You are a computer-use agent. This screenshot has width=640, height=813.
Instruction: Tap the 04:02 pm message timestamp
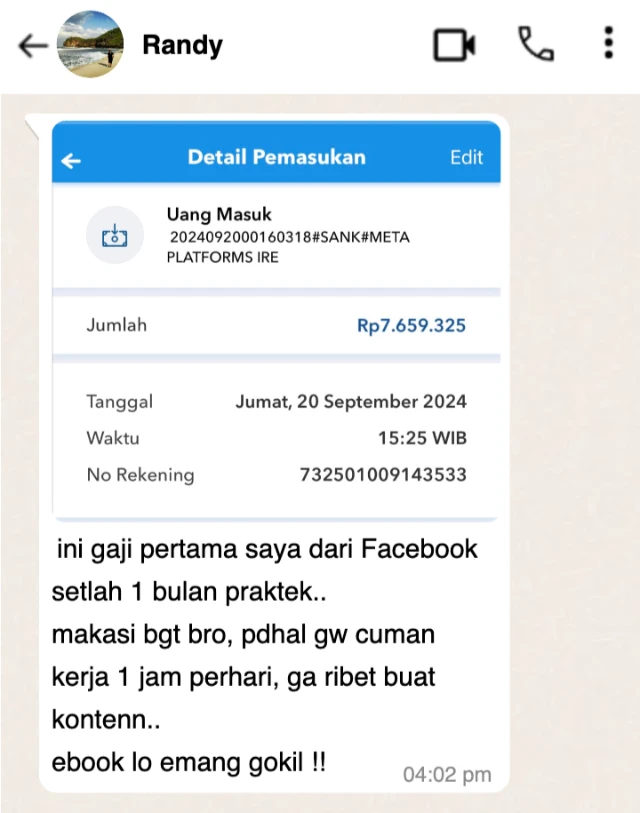[x=447, y=775]
